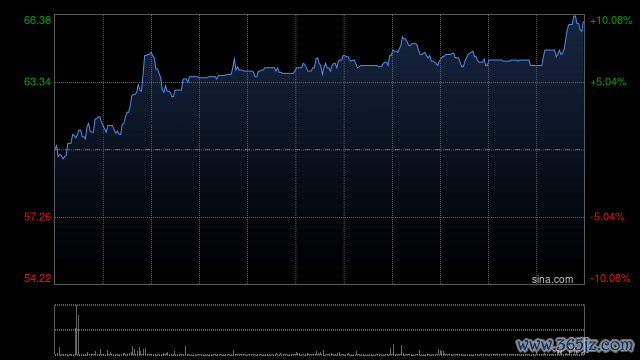
Task: Select the -5.04% percentage label
Action: (x=607, y=217)
